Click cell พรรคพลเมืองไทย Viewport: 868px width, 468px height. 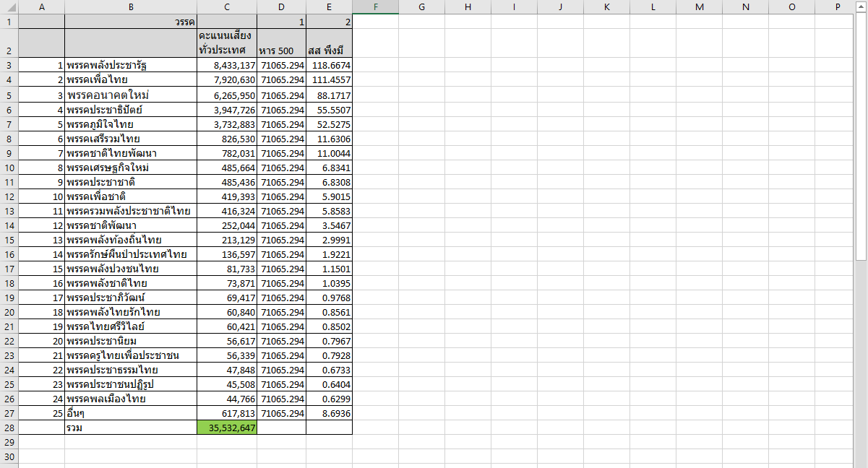[x=131, y=398]
